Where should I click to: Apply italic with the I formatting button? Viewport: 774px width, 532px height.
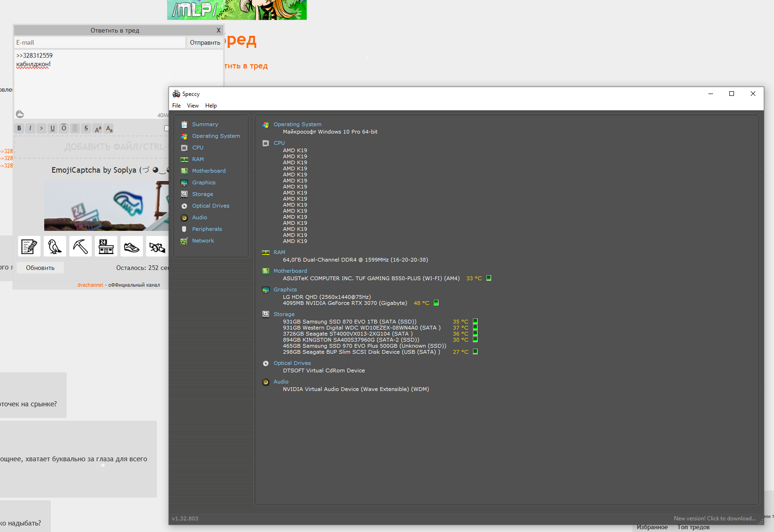30,128
